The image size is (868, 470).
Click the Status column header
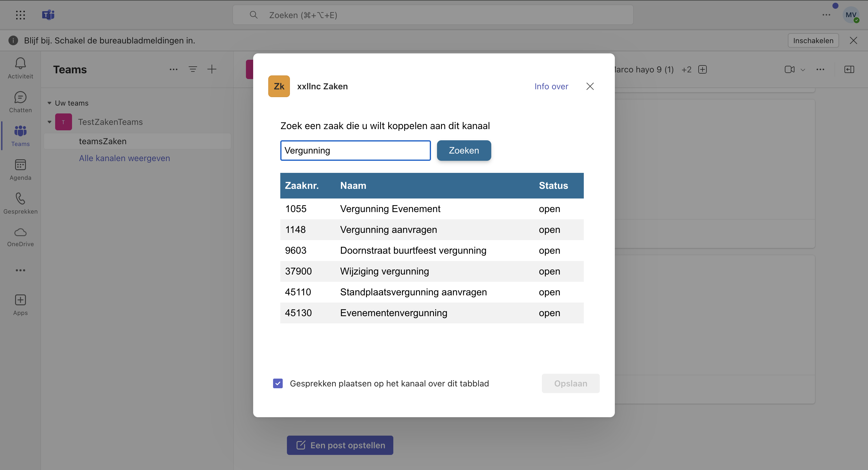(553, 186)
